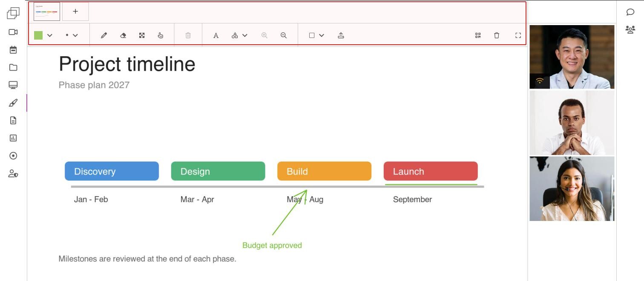Click the upload export icon in toolbar
This screenshot has width=644, height=281.
(x=341, y=35)
